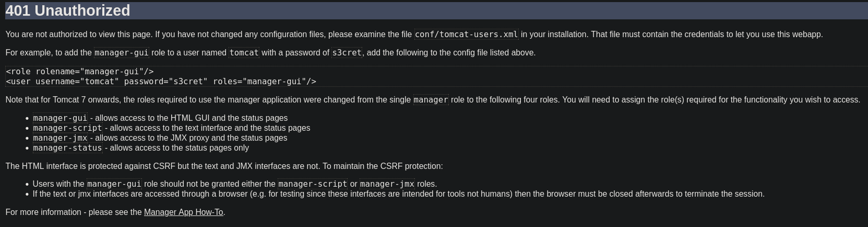Click manager-jmx code in the CSRF bullet

(x=387, y=184)
